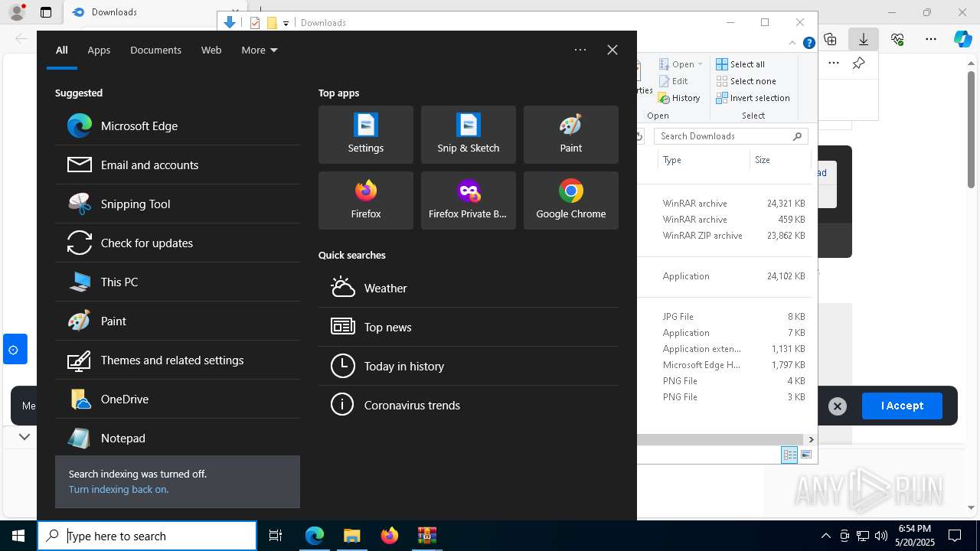Expand the More filter dropdown
Image resolution: width=980 pixels, height=551 pixels.
pos(260,50)
